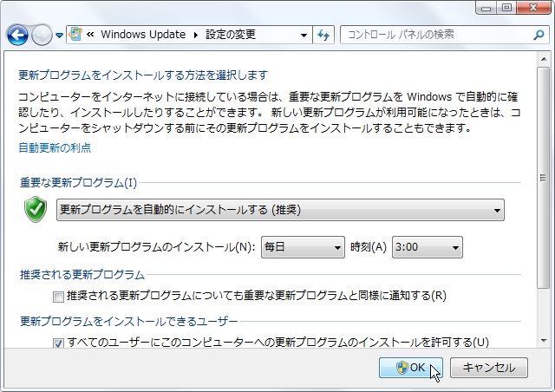Screen dimensions: 555x392
Task: Expand the address bar history dropdown
Action: pos(304,35)
